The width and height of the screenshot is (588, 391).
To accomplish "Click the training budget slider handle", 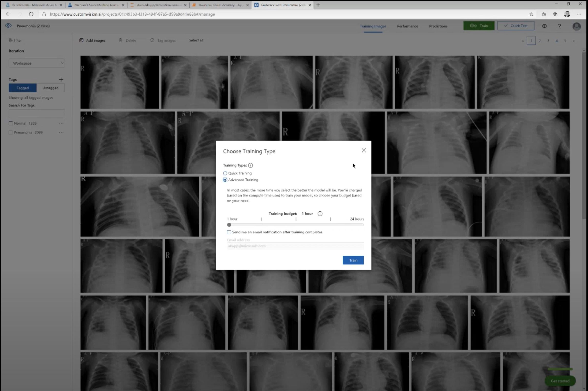I will 229,225.
